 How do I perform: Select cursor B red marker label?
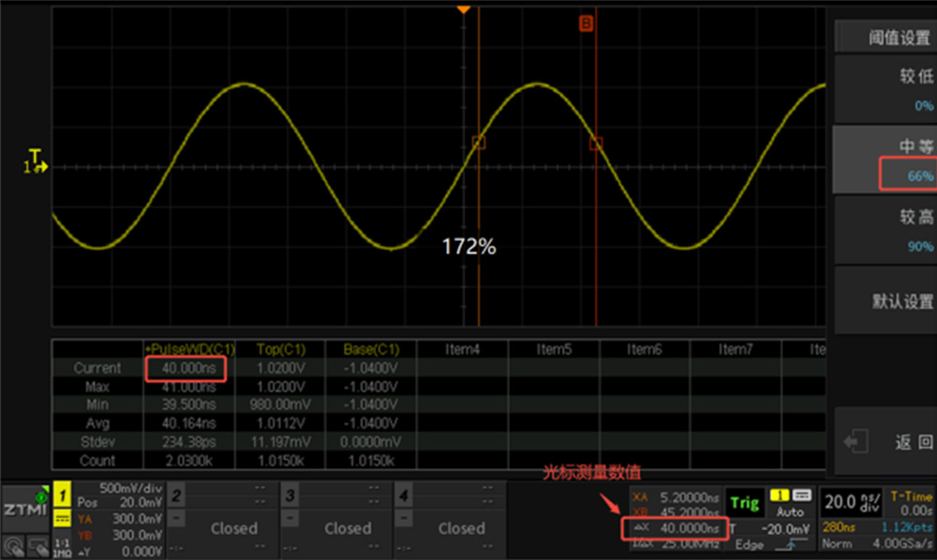[587, 23]
